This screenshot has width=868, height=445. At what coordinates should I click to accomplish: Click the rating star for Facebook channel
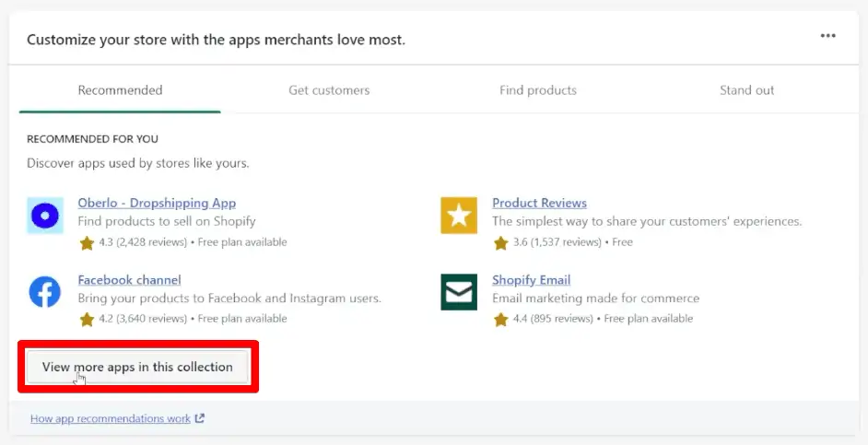point(87,320)
